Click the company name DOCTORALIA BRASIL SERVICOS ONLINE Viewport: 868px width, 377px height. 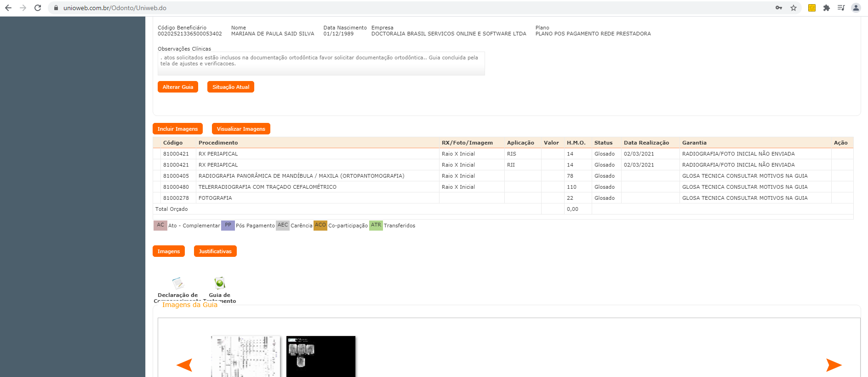tap(449, 34)
